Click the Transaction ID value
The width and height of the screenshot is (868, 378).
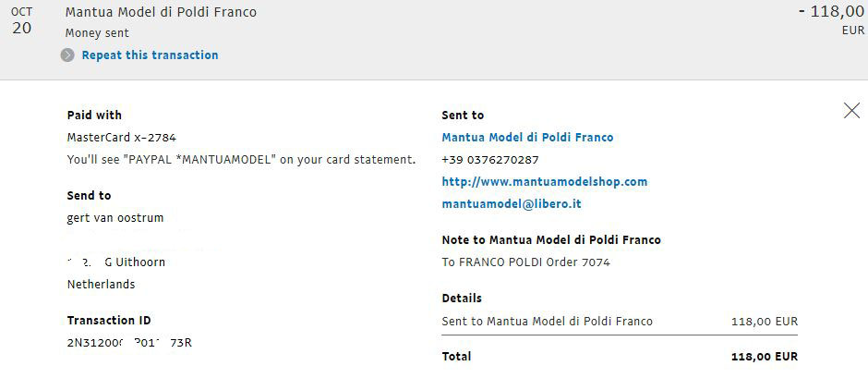129,343
